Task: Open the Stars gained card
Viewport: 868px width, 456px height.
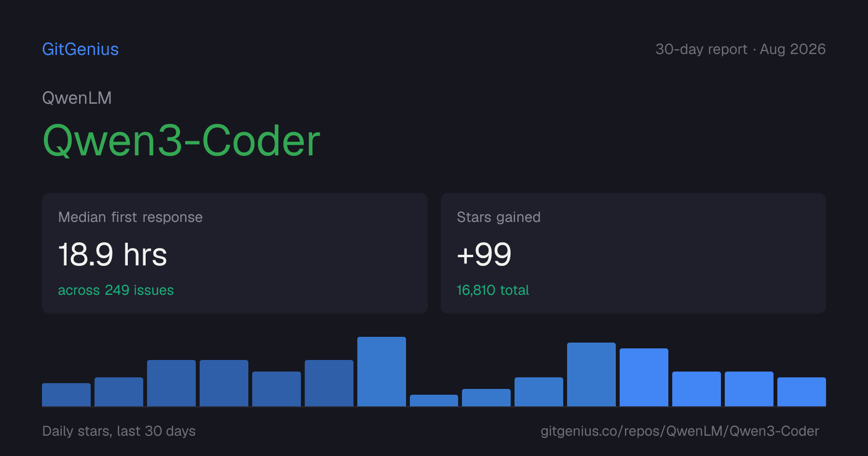Action: (633, 253)
